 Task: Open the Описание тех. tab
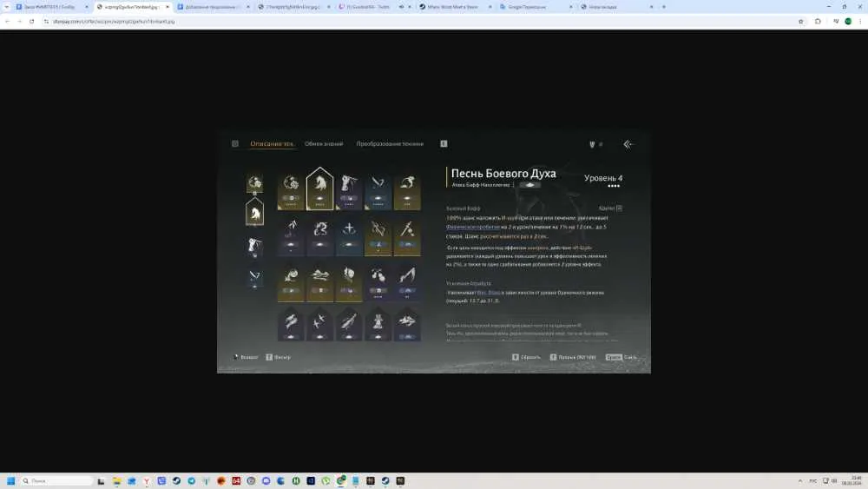272,143
